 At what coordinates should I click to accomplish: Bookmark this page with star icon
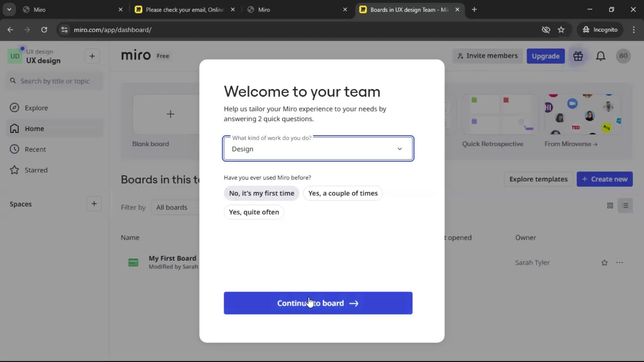pyautogui.click(x=561, y=30)
